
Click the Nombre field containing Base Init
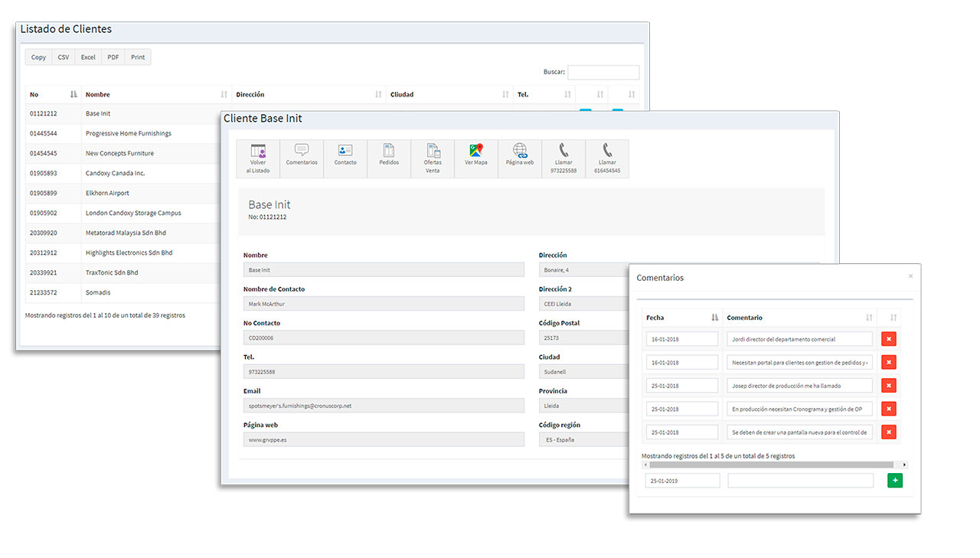(384, 270)
